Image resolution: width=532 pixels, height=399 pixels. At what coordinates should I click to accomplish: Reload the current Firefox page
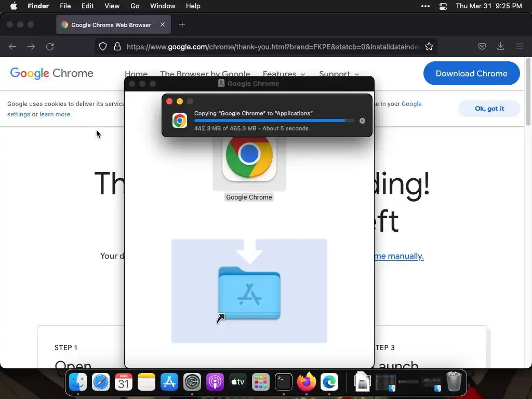[50, 46]
